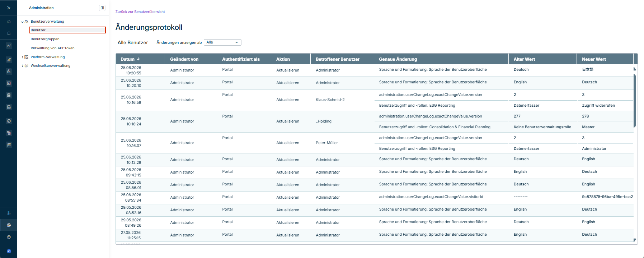Click the Neuer Wert column header
Viewport: 644px width, 258px height.
coord(594,59)
